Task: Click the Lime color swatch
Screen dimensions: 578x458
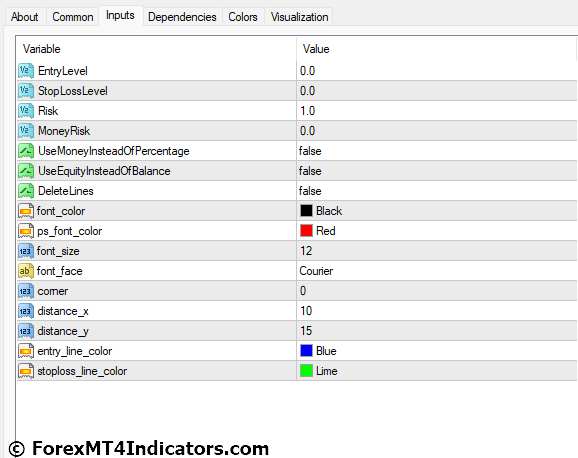Action: (x=306, y=371)
